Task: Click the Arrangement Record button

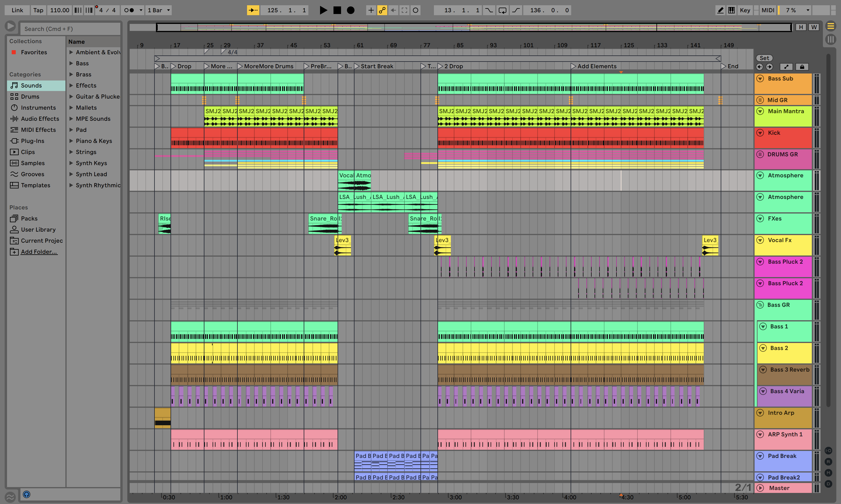Action: pyautogui.click(x=350, y=10)
